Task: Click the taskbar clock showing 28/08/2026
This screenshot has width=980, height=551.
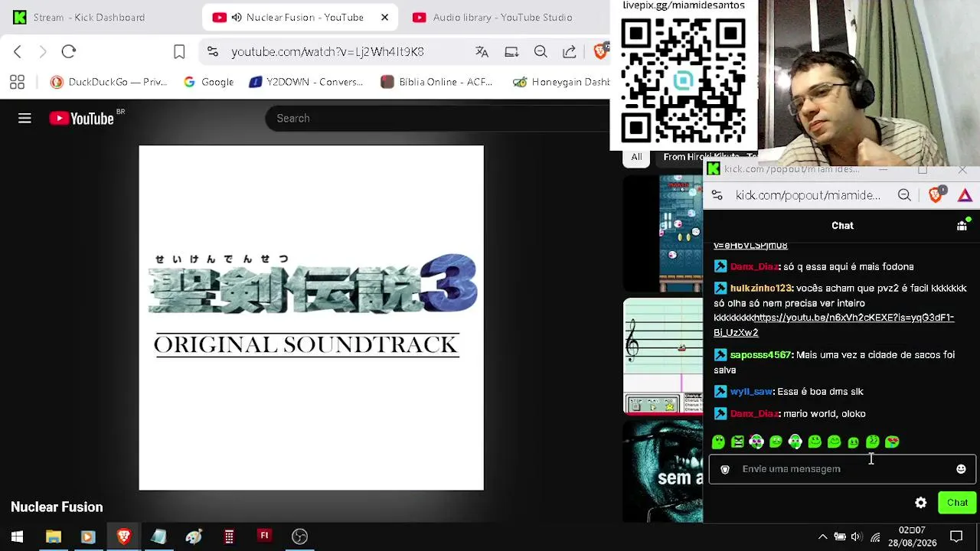Action: tap(912, 536)
